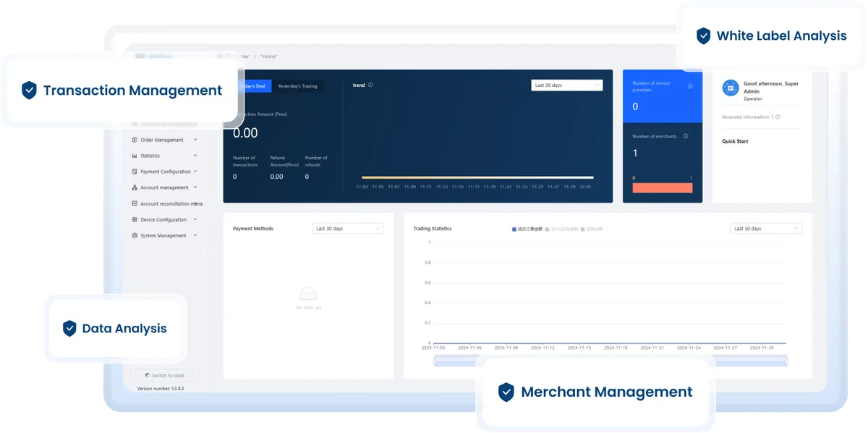This screenshot has width=868, height=433.
Task: Click Number of service providers card
Action: point(663,96)
